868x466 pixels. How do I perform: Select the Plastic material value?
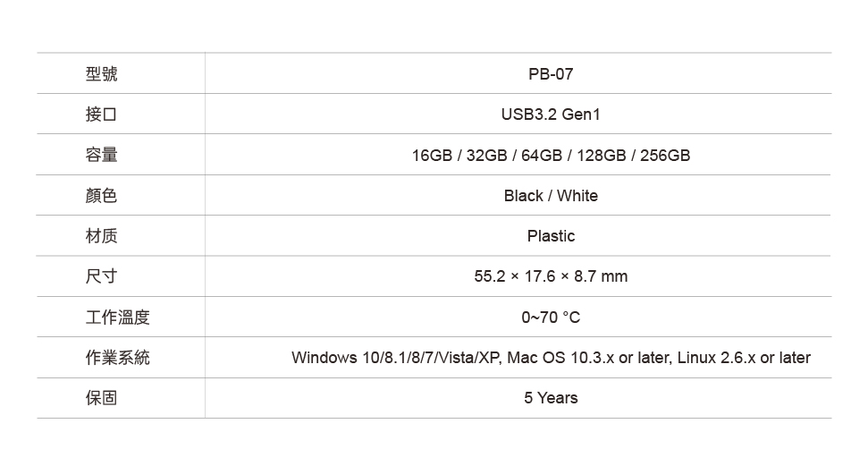551,236
